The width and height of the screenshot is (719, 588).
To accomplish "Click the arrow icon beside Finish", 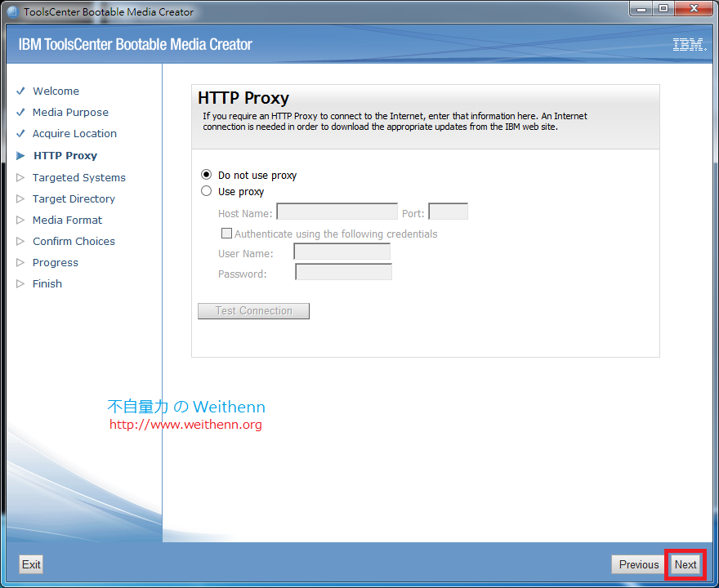I will pyautogui.click(x=20, y=283).
